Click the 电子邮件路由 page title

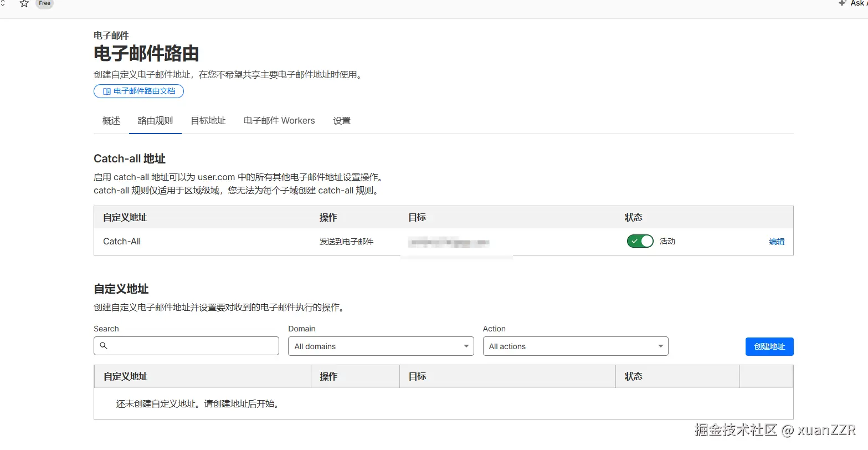coord(146,54)
